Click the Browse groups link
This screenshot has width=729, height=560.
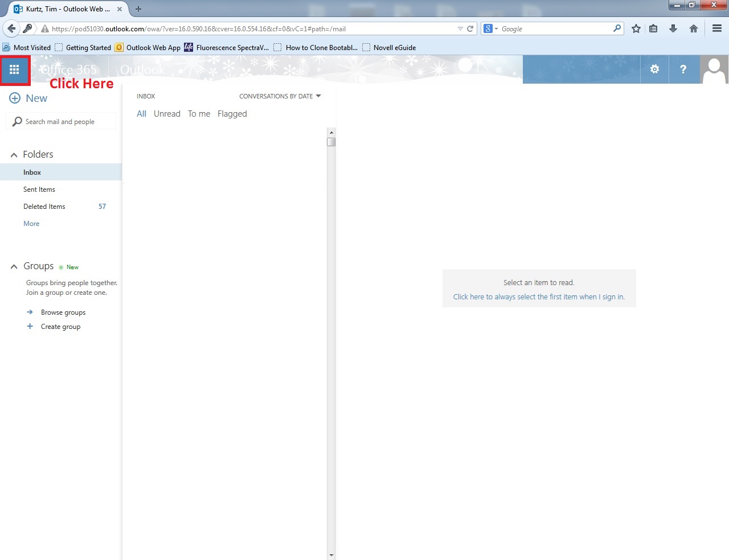pos(63,312)
